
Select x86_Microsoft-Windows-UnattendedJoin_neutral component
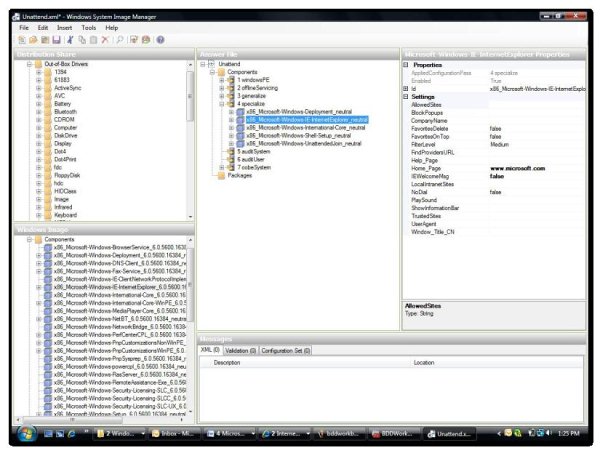[x=304, y=144]
